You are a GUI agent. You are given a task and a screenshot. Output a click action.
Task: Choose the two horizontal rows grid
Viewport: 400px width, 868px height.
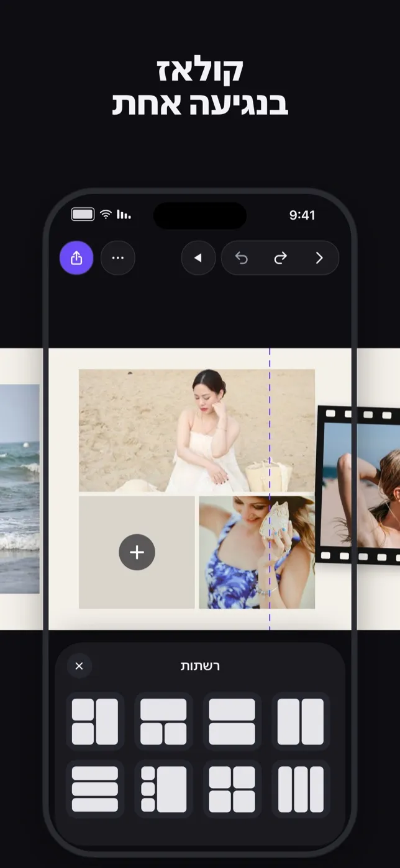pyautogui.click(x=232, y=722)
